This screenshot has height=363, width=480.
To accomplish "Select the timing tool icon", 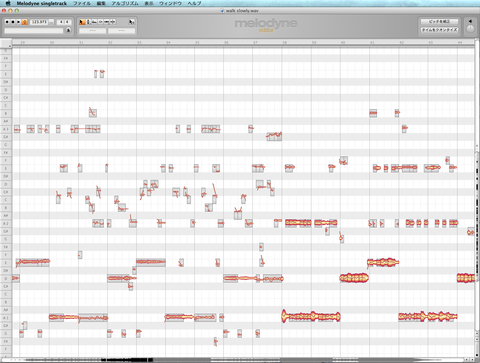I will [107, 22].
